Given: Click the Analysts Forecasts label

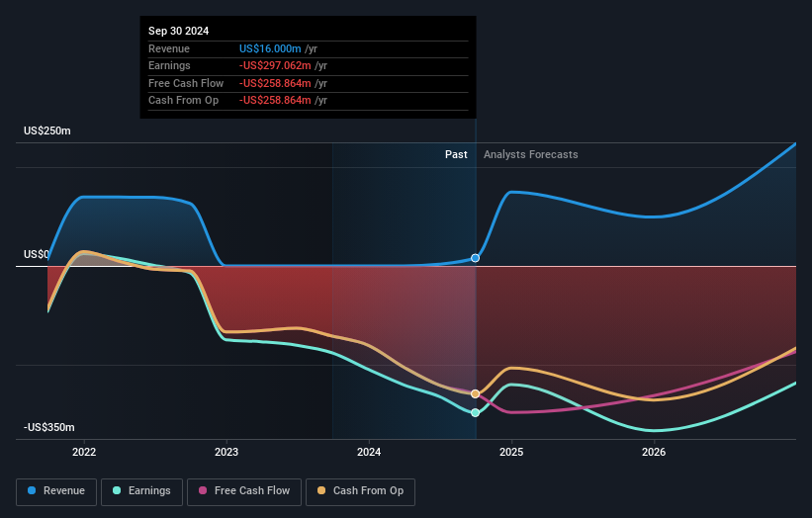Looking at the screenshot, I should point(531,154).
